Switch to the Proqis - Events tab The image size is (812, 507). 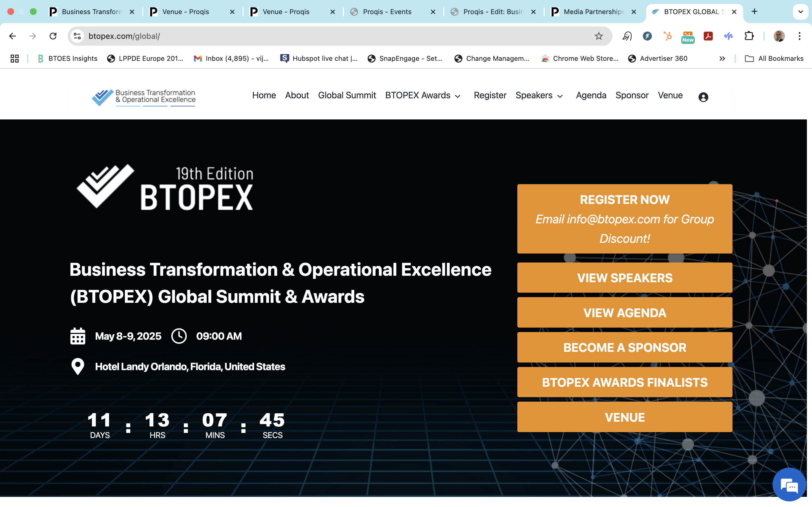(x=387, y=12)
